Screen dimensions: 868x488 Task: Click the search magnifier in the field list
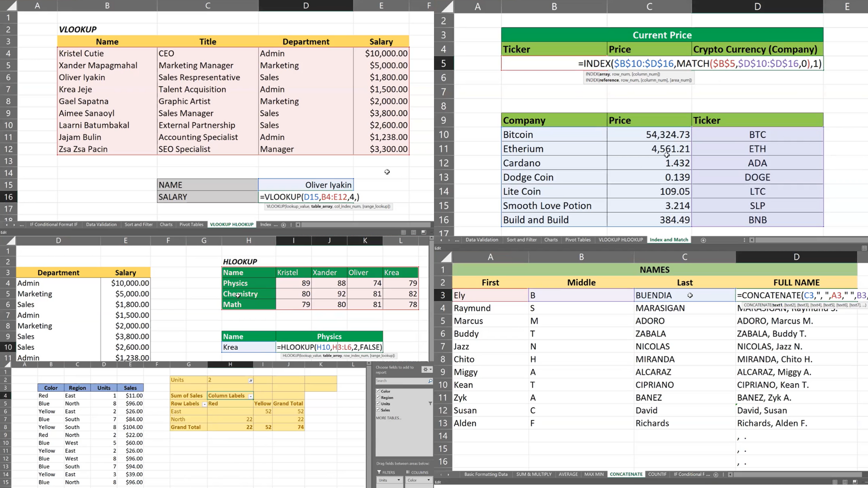coord(430,381)
